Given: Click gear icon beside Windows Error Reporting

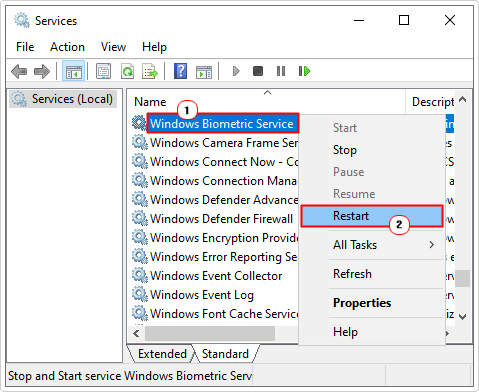Looking at the screenshot, I should pyautogui.click(x=140, y=257).
